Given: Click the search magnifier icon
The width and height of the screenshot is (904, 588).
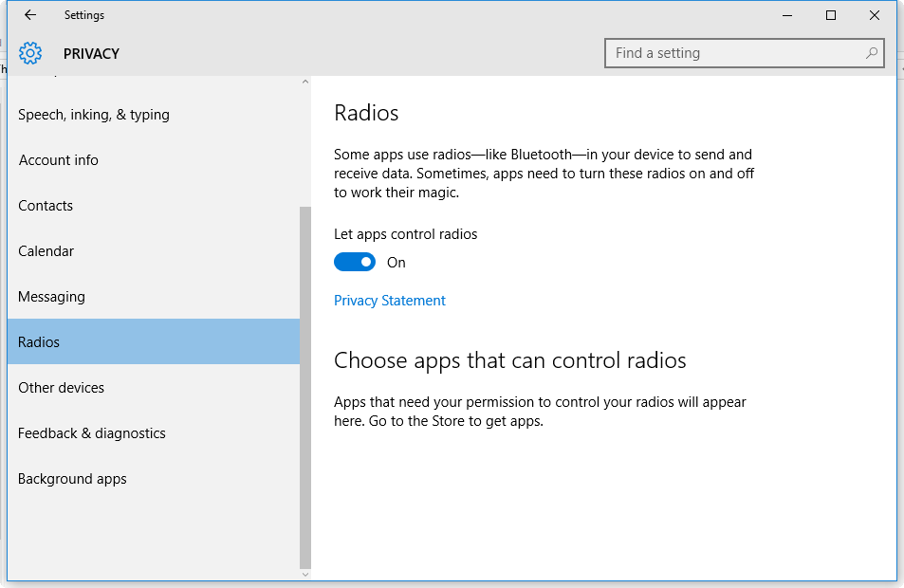Looking at the screenshot, I should [x=872, y=53].
